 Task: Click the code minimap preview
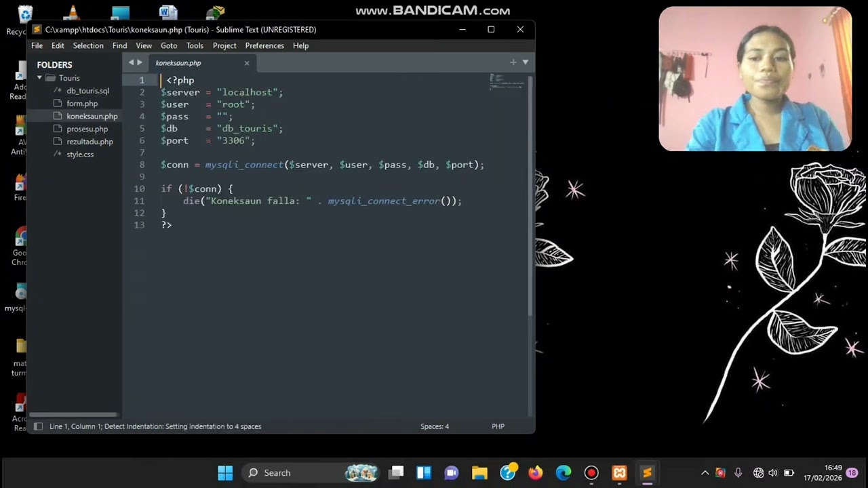click(507, 82)
